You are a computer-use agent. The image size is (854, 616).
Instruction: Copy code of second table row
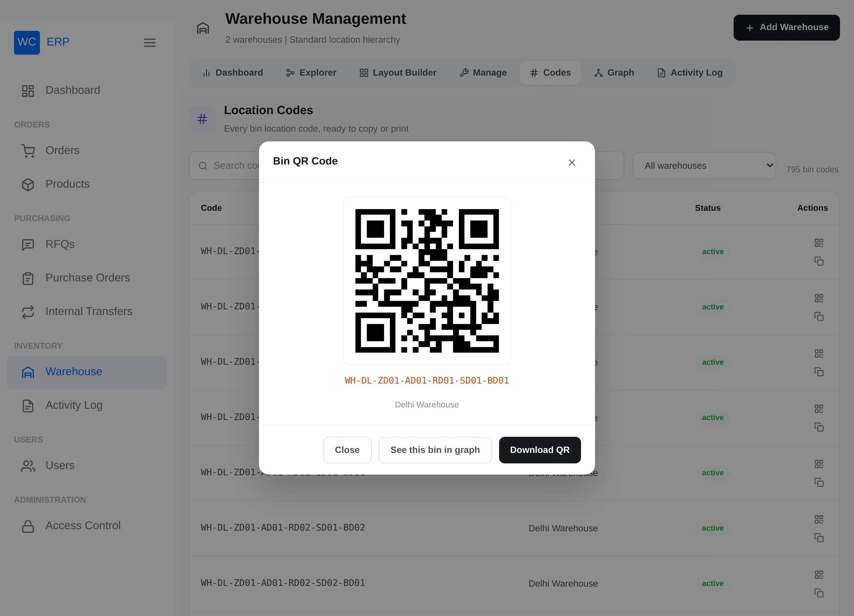tap(819, 317)
